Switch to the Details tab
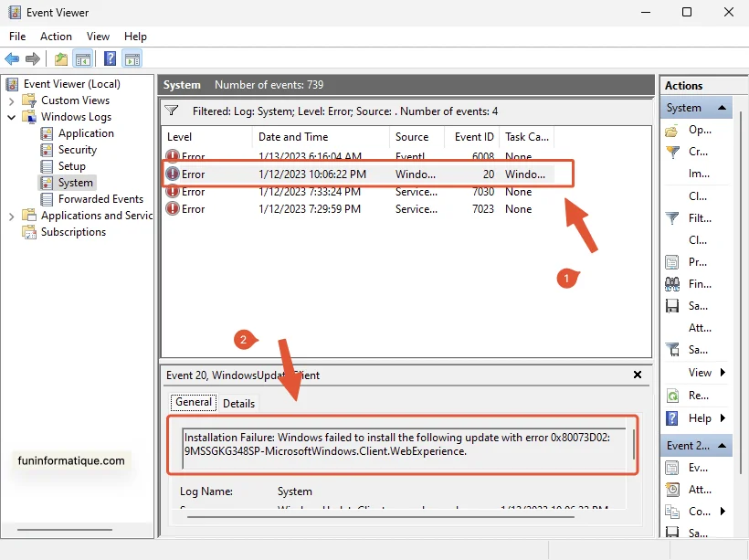The image size is (749, 560). click(x=238, y=402)
